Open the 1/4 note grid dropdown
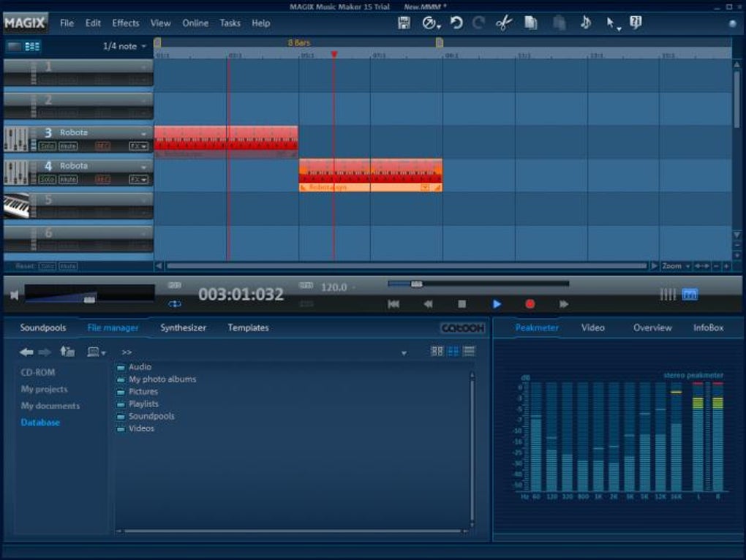This screenshot has height=560, width=746. 124,46
